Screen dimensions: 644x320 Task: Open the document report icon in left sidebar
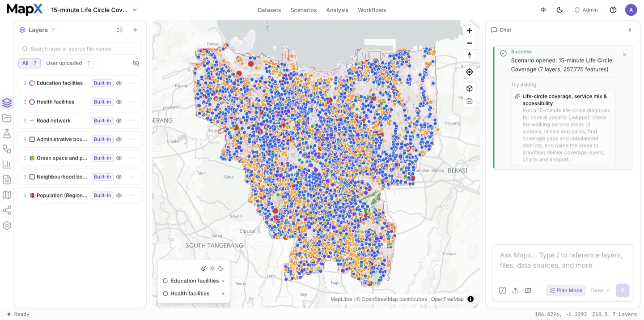pos(7,179)
